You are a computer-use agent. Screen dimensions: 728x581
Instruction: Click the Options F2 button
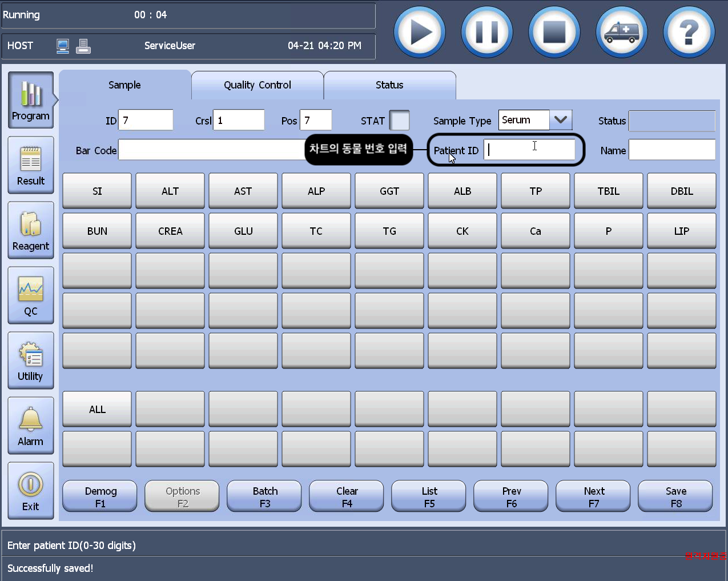click(182, 496)
